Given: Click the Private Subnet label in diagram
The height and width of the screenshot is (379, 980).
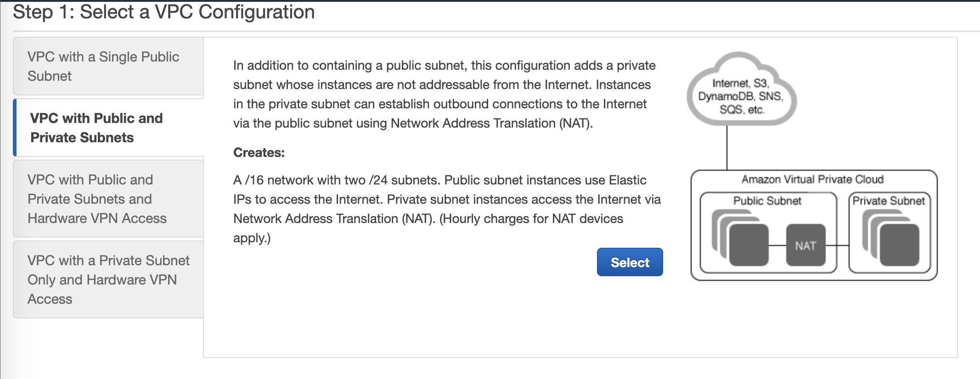Looking at the screenshot, I should tap(889, 201).
